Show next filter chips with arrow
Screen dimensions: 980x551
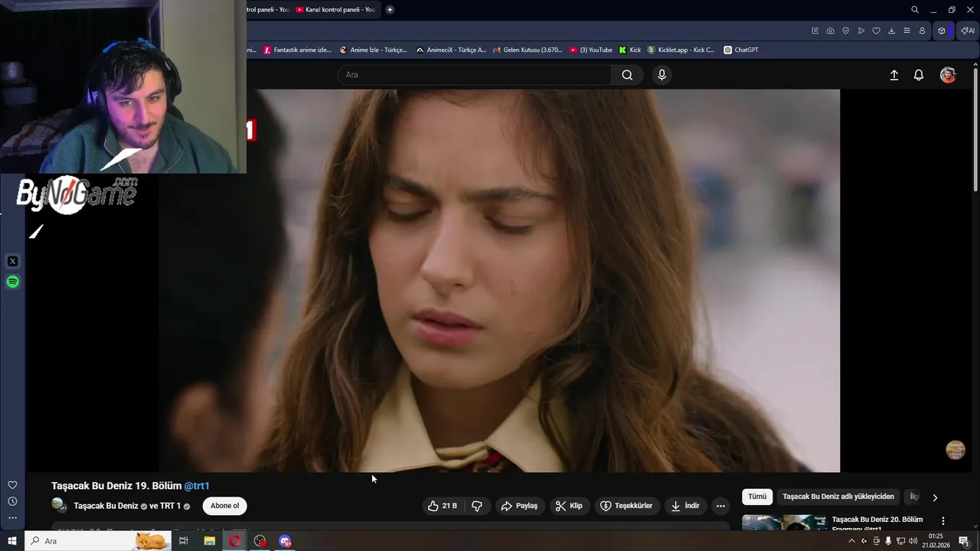[x=934, y=497]
